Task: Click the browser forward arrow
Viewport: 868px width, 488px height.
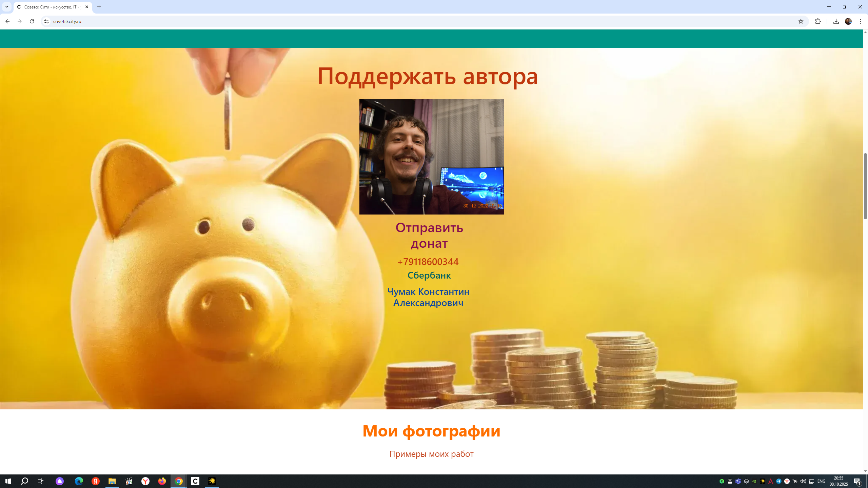Action: (20, 21)
